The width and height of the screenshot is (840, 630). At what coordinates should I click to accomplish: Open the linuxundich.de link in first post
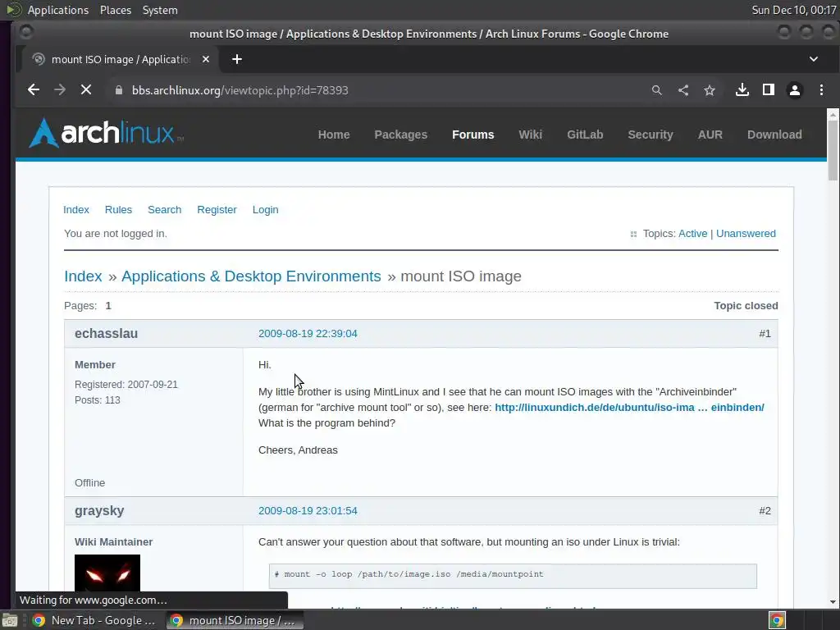click(x=629, y=407)
